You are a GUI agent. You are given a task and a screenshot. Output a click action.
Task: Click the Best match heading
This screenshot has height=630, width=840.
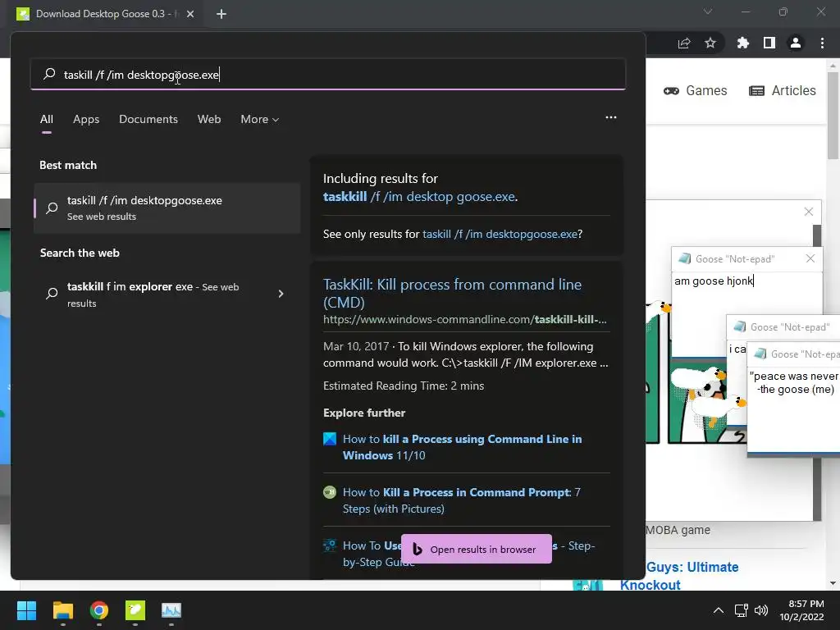click(x=68, y=165)
